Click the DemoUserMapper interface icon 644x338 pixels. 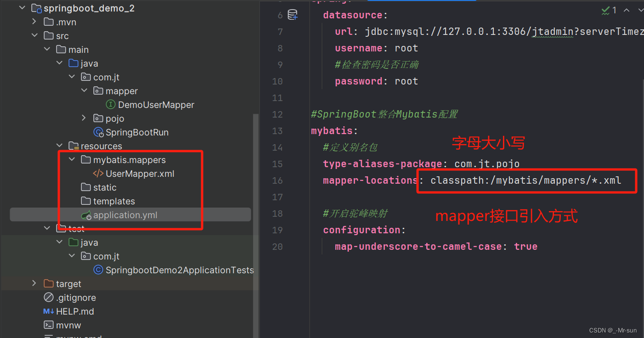click(x=111, y=105)
